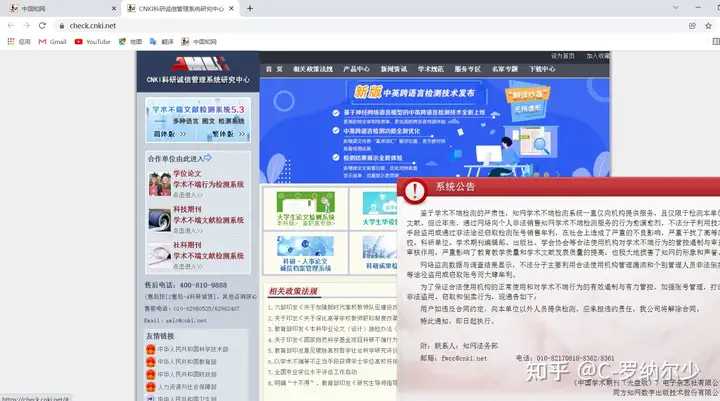
Task: Click the graduates thumbnail for 学位论文
Action: tap(160, 184)
